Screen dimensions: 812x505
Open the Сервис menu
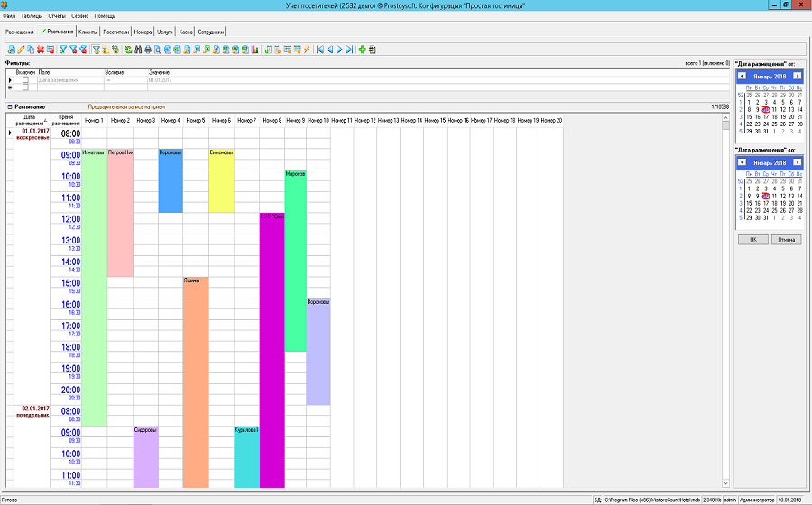(x=79, y=16)
